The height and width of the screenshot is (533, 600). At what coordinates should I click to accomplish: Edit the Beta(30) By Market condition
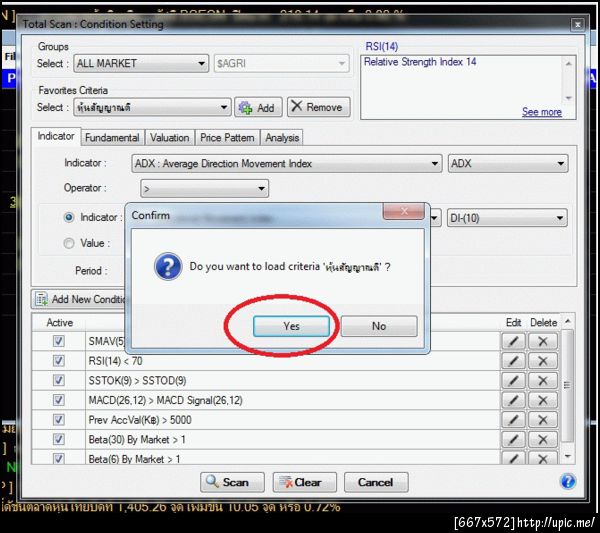[x=514, y=439]
